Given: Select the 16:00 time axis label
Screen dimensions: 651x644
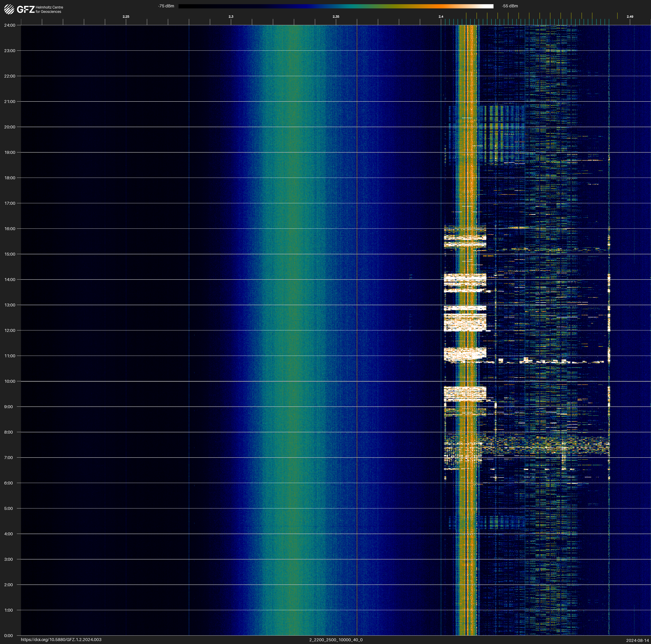Looking at the screenshot, I should [x=10, y=229].
